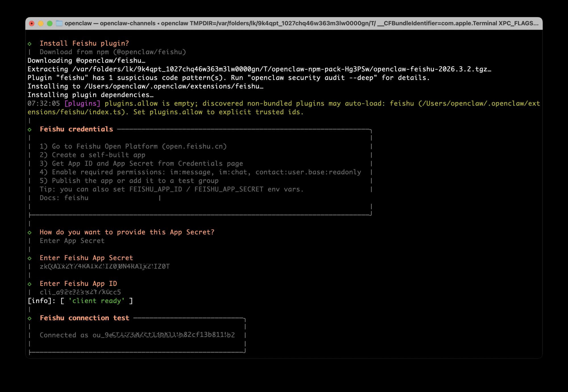Click the Download from npm option text
The height and width of the screenshot is (392, 568).
click(x=113, y=52)
